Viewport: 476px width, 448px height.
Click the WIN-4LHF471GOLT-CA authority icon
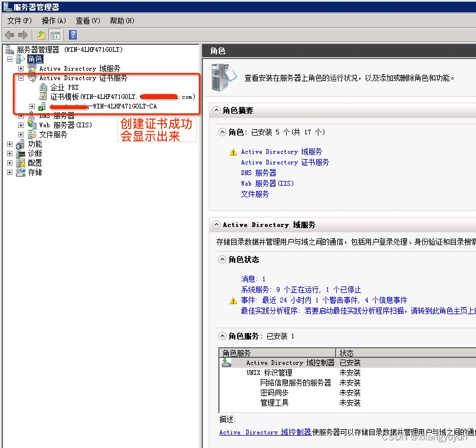pyautogui.click(x=42, y=107)
